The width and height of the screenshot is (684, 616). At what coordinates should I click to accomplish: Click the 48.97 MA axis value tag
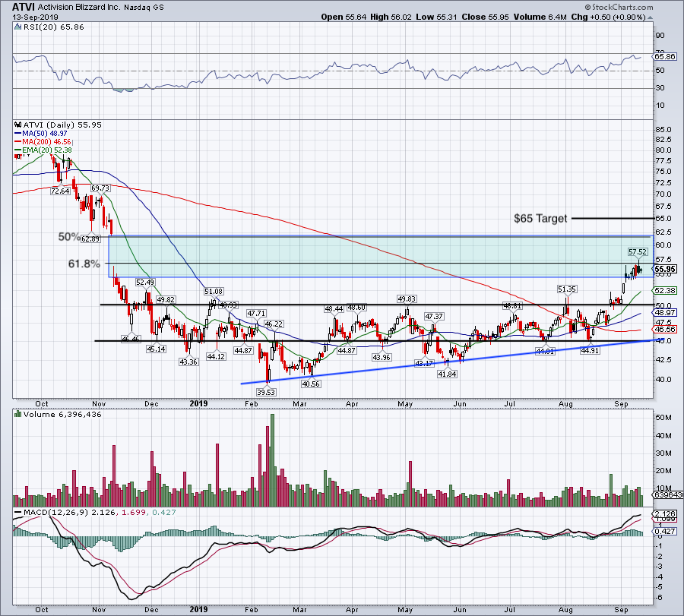coord(665,313)
